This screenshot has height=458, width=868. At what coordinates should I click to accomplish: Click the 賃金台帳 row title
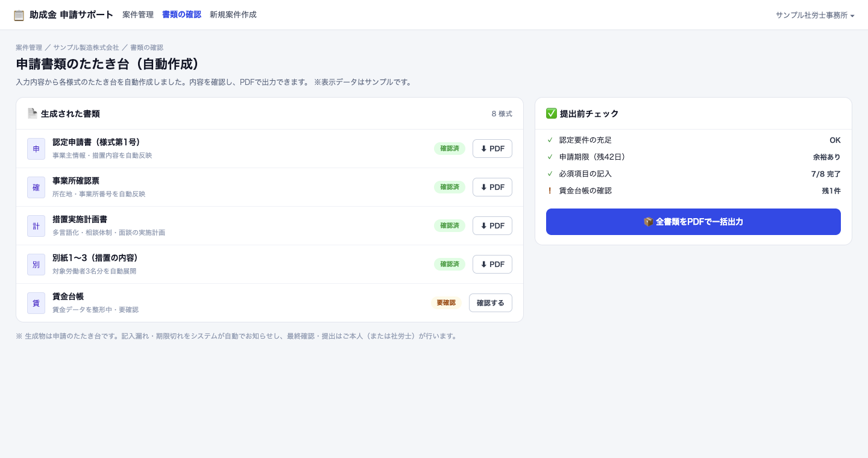[68, 296]
